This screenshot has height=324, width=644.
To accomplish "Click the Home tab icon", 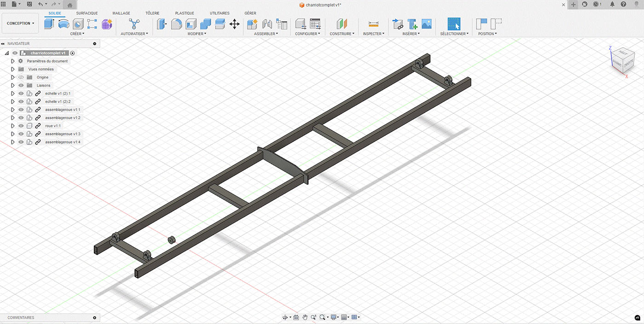I will pos(69,5).
